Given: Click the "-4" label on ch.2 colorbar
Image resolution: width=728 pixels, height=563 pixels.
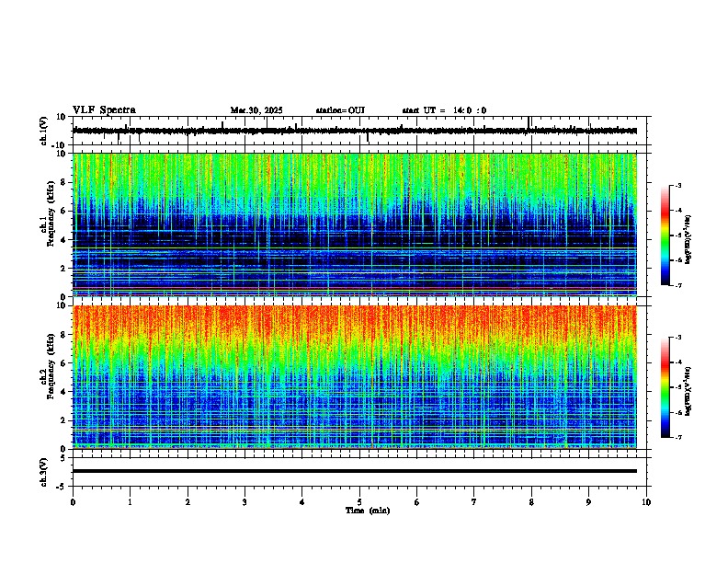Looking at the screenshot, I should point(677,362).
